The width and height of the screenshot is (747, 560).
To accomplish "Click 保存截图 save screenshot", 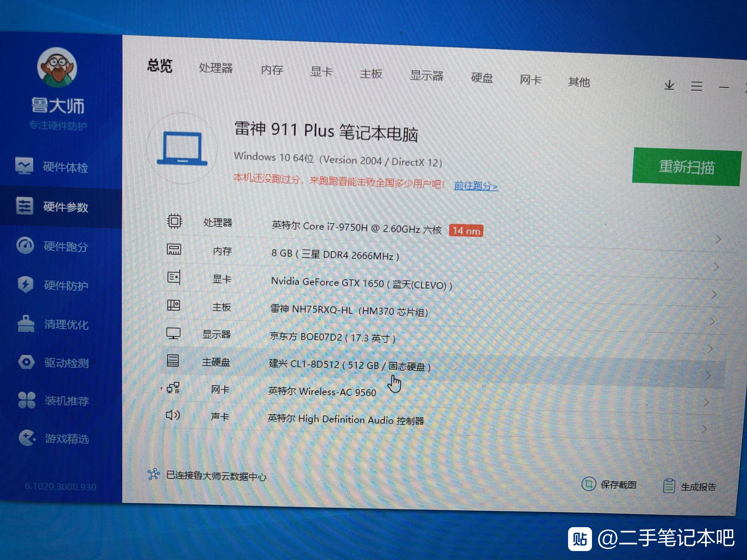I will [609, 484].
